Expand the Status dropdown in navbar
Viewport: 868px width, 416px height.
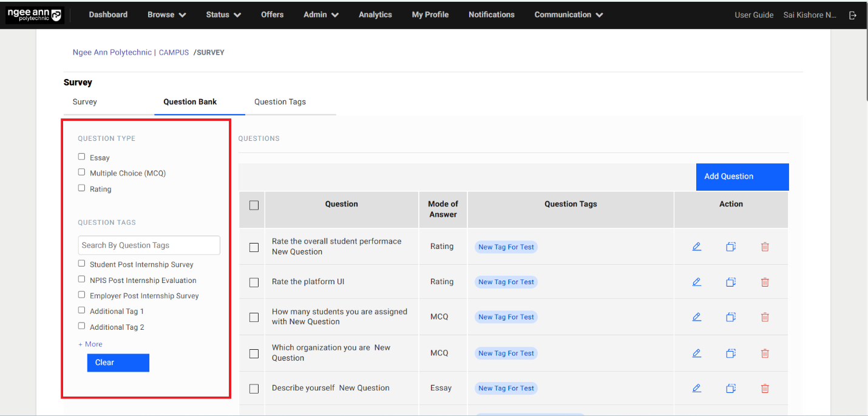223,15
